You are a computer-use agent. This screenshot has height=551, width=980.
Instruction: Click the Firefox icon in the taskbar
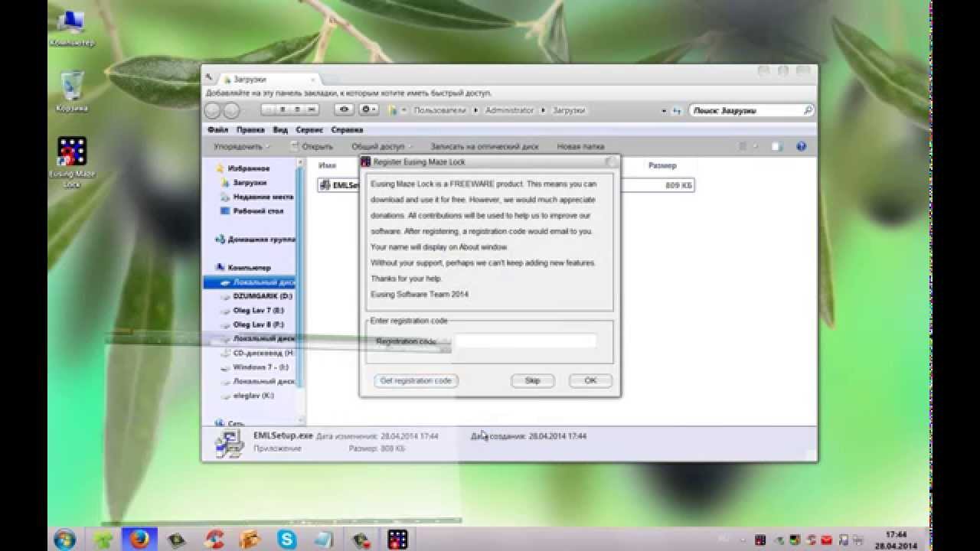(x=139, y=540)
